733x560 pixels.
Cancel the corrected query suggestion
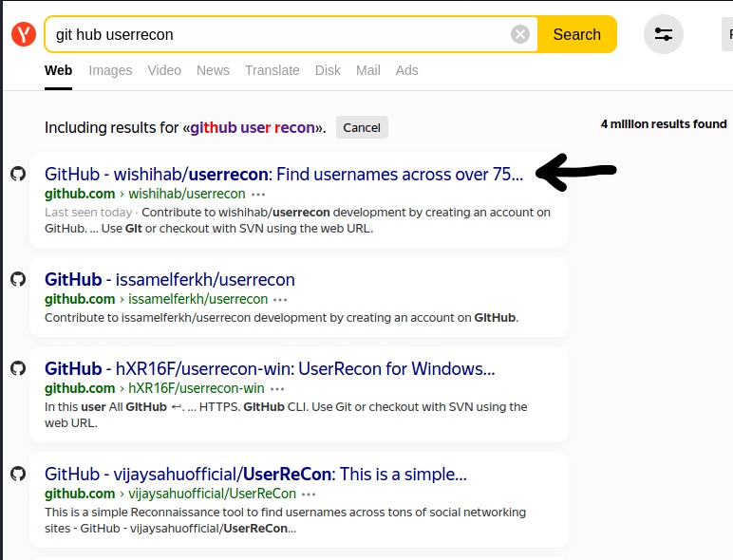pyautogui.click(x=362, y=127)
